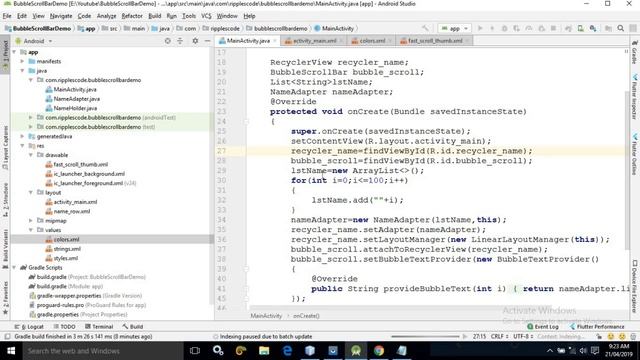Expand the generatedJava folder

[x=22, y=136]
